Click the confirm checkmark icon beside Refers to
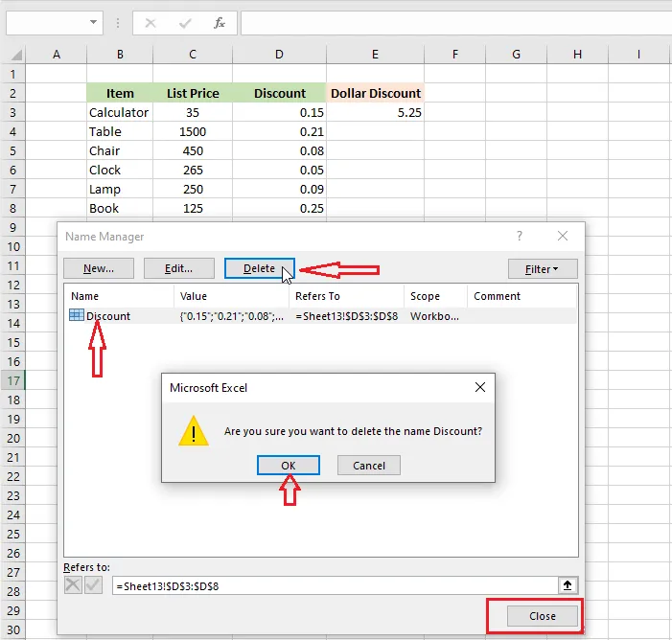This screenshot has width=672, height=640. point(93,585)
